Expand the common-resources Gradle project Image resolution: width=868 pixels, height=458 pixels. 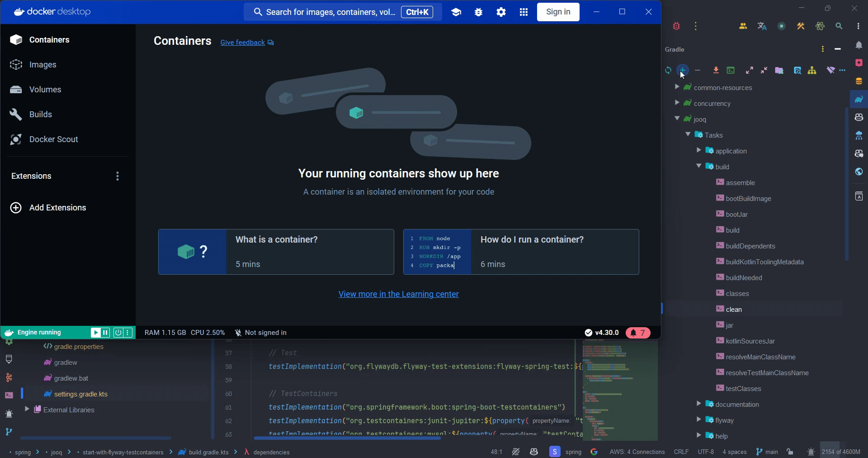click(x=677, y=87)
